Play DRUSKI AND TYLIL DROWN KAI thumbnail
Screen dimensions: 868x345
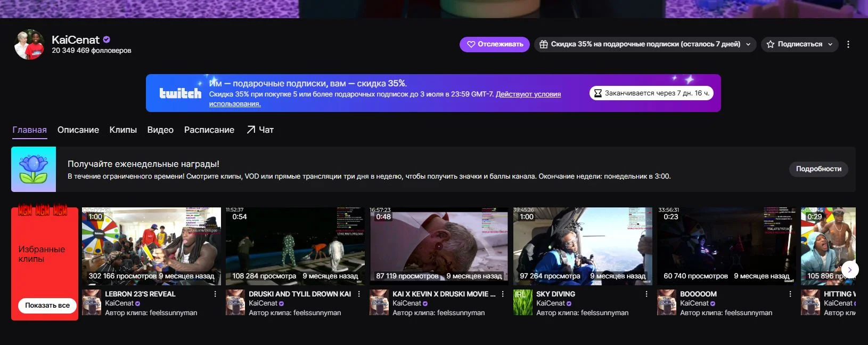pyautogui.click(x=295, y=246)
